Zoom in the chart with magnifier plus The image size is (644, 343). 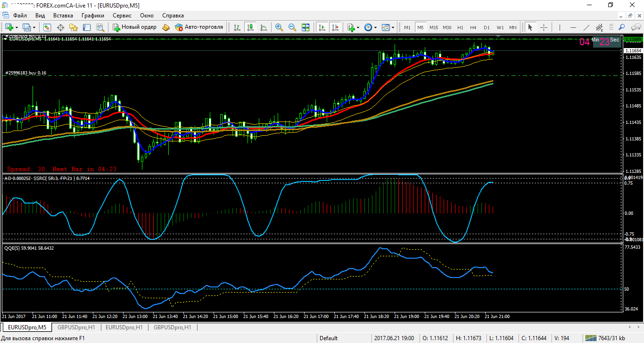pos(279,27)
